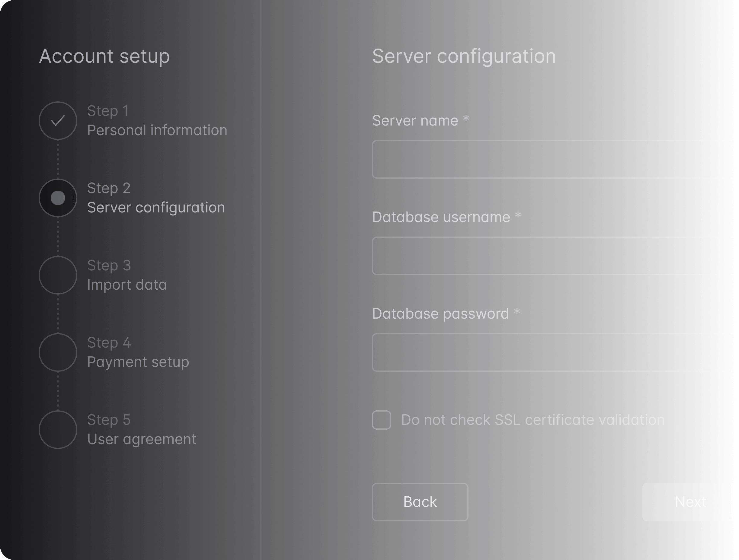Viewport: 739px width, 560px height.
Task: Click the Step 5 circle indicator
Action: pyautogui.click(x=58, y=429)
